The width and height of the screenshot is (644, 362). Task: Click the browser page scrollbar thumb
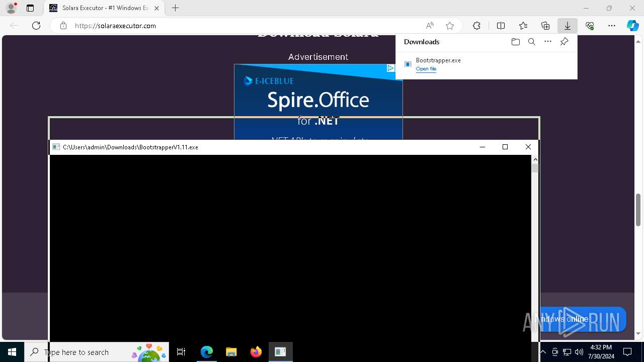pyautogui.click(x=638, y=210)
